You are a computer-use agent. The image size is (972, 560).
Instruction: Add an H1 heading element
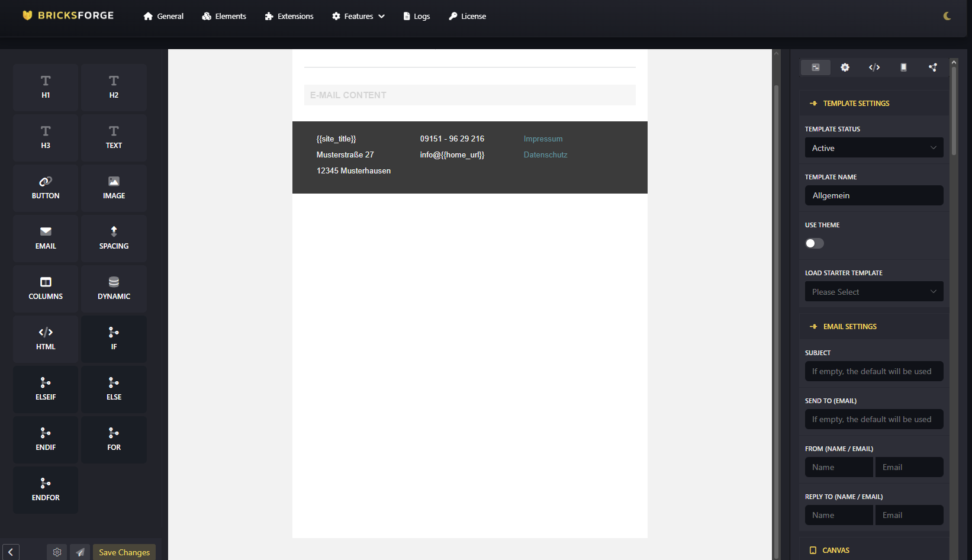coord(46,87)
